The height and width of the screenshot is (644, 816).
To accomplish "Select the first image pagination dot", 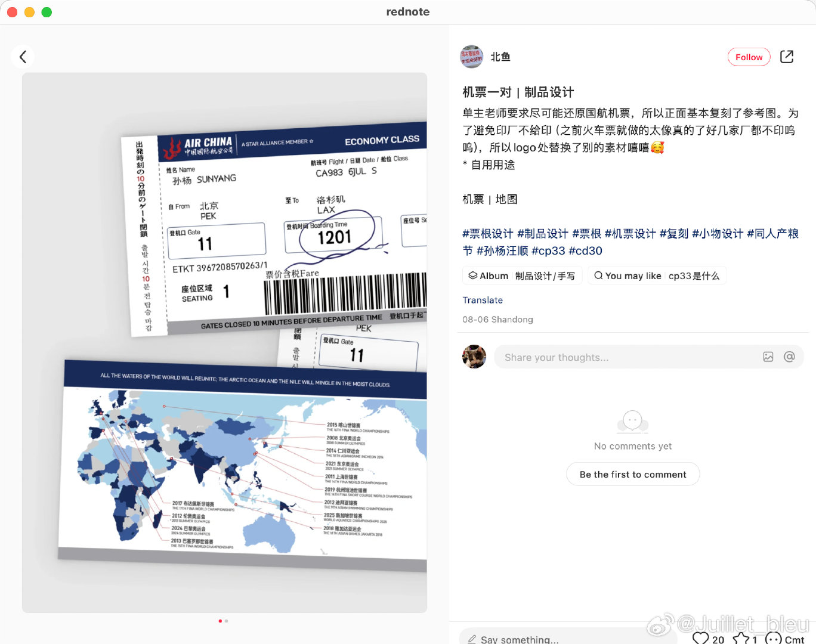I will tap(220, 621).
